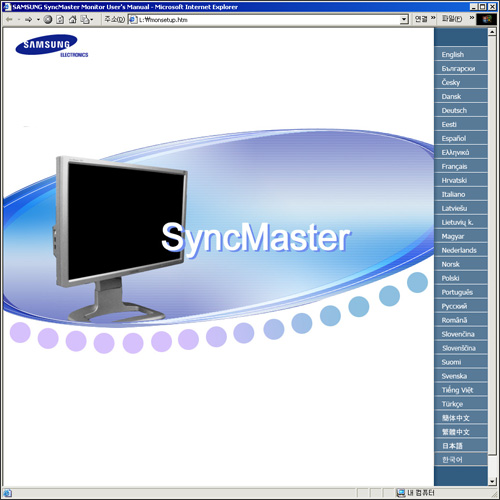Select Latviešu language
Screen dimensions: 500x500
(461, 208)
